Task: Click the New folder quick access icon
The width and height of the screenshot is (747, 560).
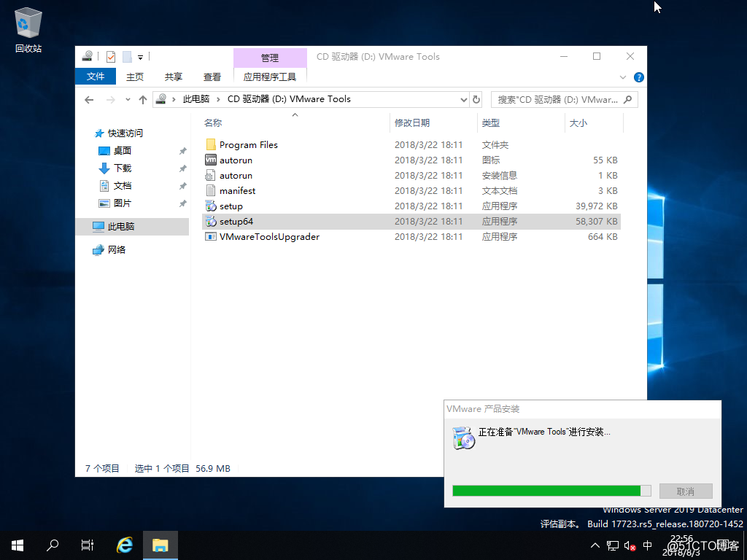Action: [127, 57]
